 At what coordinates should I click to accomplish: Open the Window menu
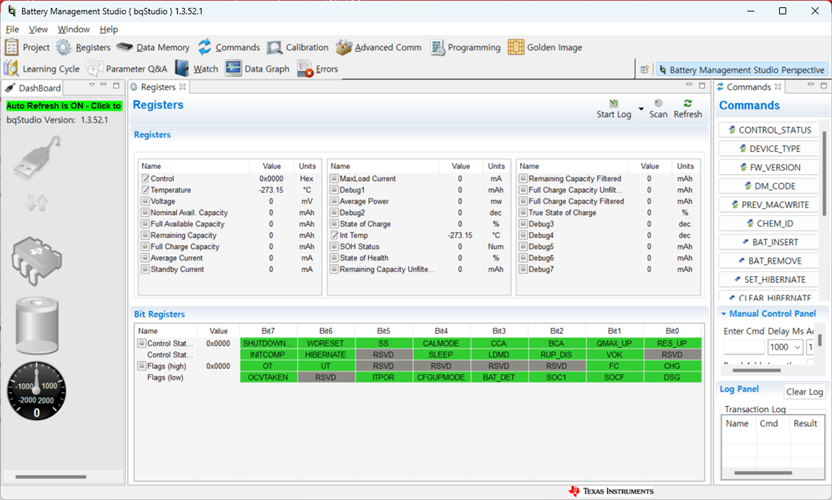coord(74,29)
